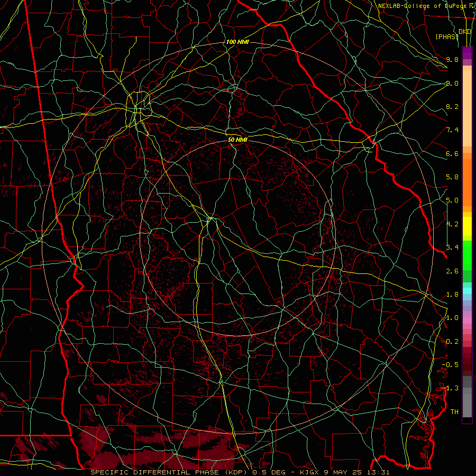Screen dimensions: 476x476
Task: Click the 4.2 value on the color scale
Action: (x=452, y=224)
